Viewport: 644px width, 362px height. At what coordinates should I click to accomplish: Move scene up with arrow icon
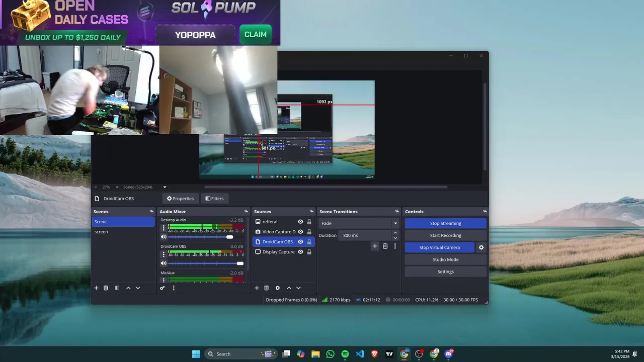click(x=128, y=288)
